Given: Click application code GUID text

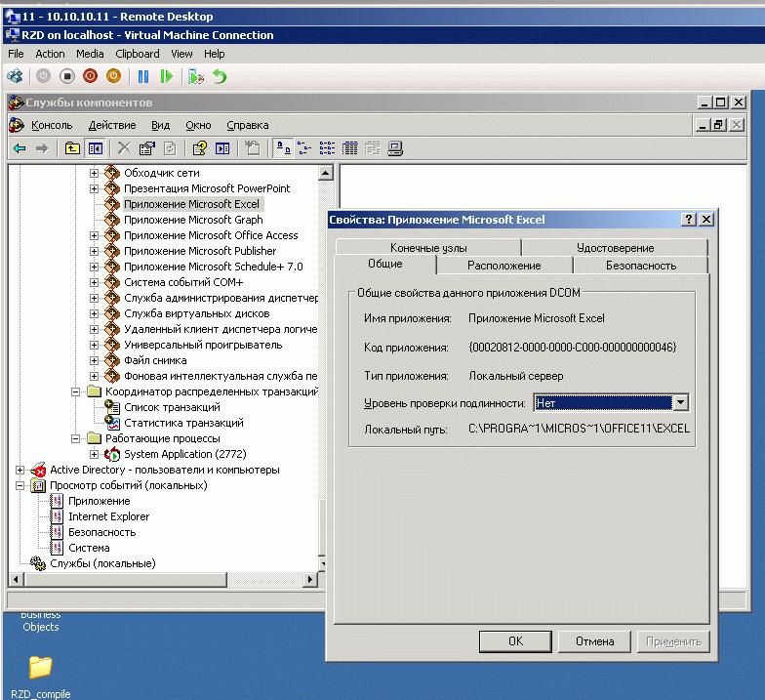Looking at the screenshot, I should pos(572,348).
